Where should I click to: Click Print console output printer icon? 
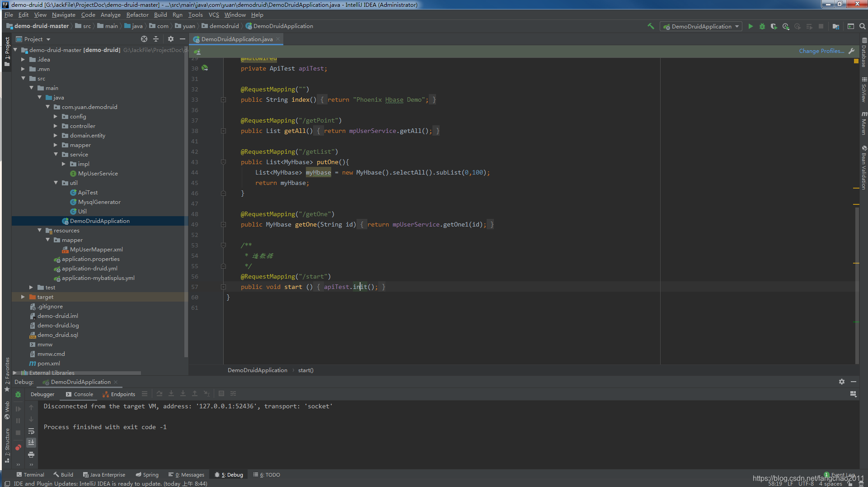(x=31, y=454)
